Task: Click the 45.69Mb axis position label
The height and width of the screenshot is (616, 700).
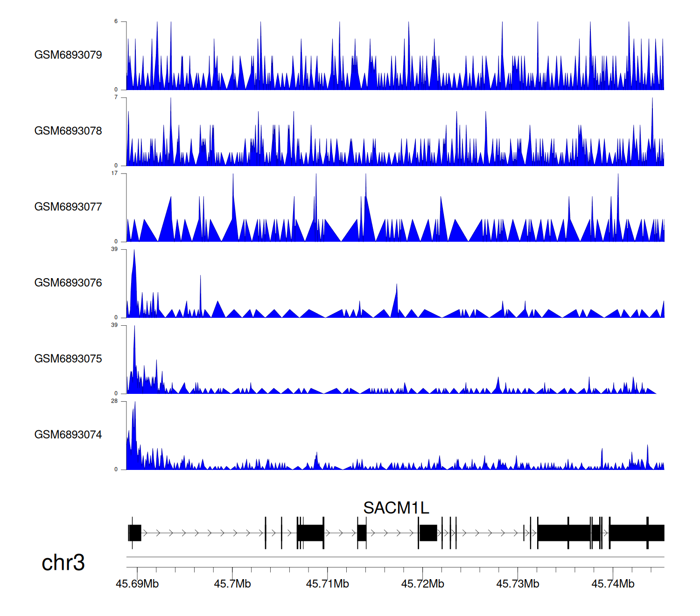Action: pyautogui.click(x=137, y=584)
